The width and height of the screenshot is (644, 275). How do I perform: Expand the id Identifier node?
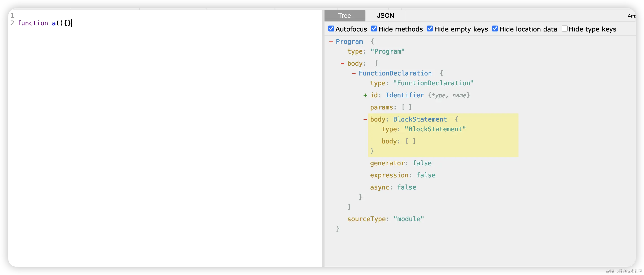coord(365,95)
